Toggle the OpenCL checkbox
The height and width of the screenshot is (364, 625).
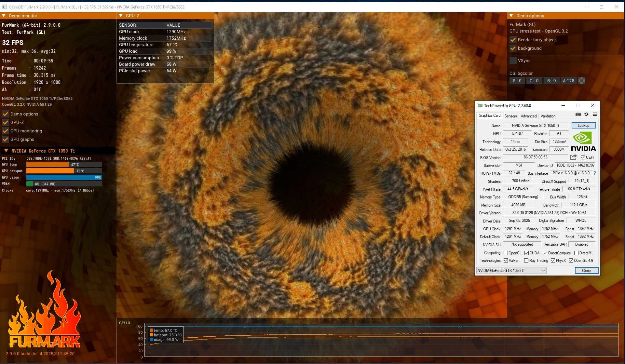coord(506,253)
